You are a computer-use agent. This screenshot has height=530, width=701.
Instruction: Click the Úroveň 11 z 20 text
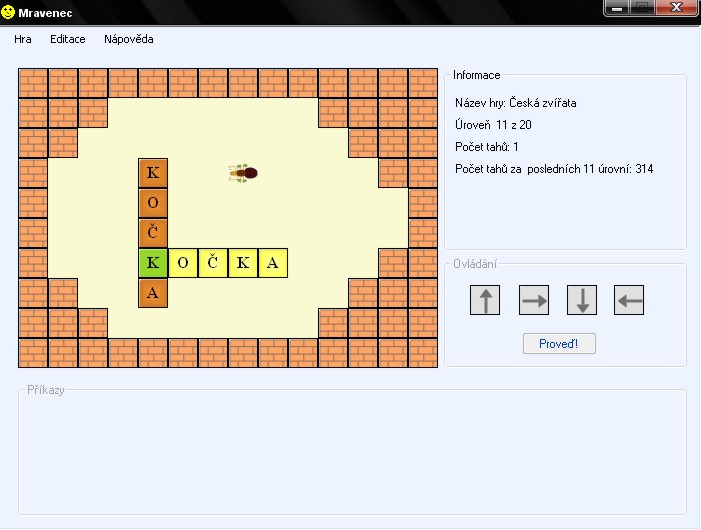(493, 125)
